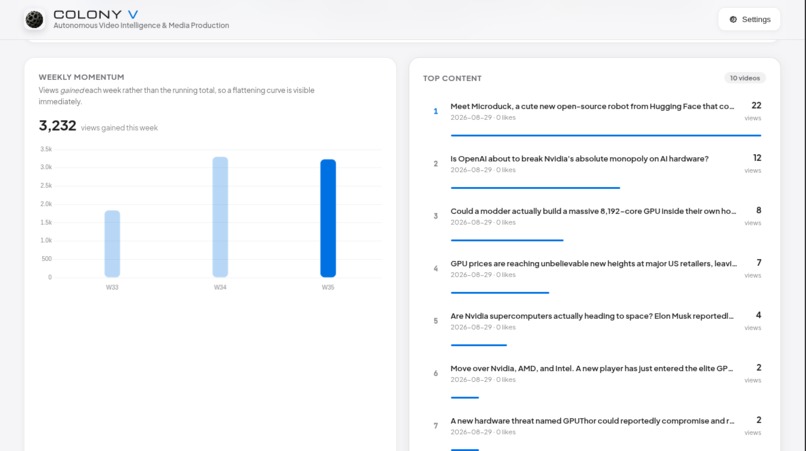Click the 22 views count
The image size is (806, 451).
[x=756, y=105]
